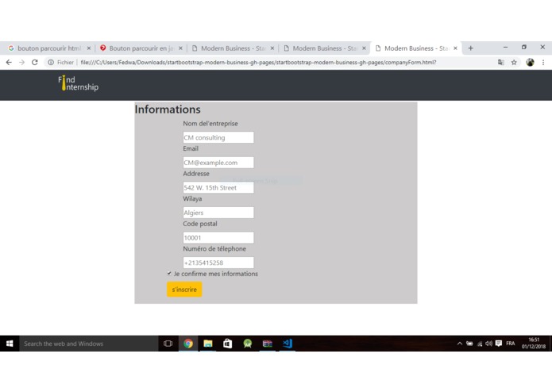Switch to the 'Bouton parcourir en ja' tab
Viewport: 552px width, 392px height.
(x=141, y=48)
